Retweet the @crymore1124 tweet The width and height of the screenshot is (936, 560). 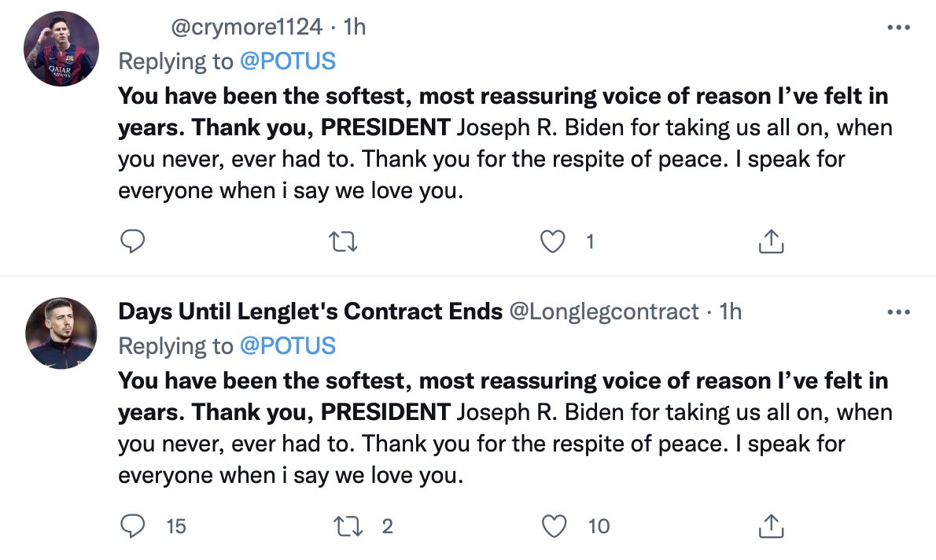click(344, 242)
